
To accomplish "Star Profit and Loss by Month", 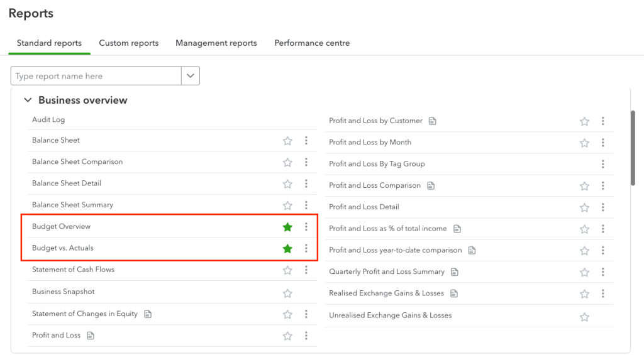I will [584, 143].
